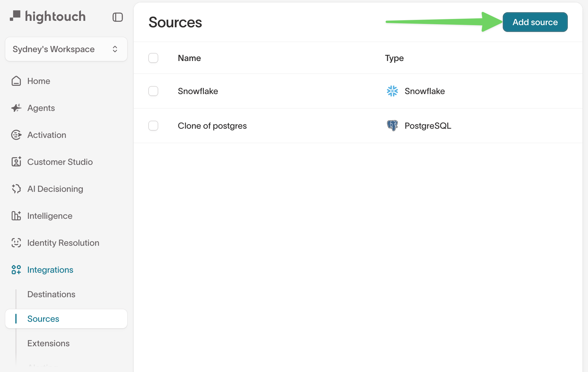
Task: Select the Customer Studio icon
Action: pos(16,162)
